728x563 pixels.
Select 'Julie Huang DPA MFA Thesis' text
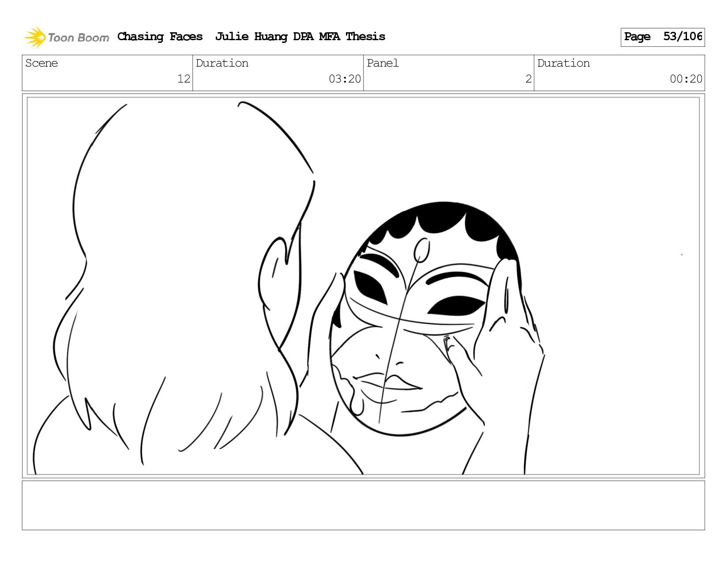300,37
